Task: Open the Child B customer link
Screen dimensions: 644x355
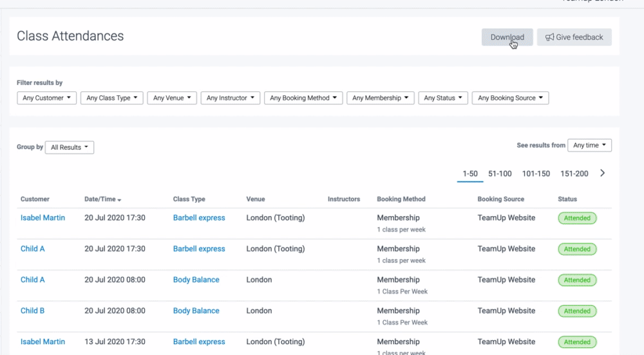Action: (32, 311)
